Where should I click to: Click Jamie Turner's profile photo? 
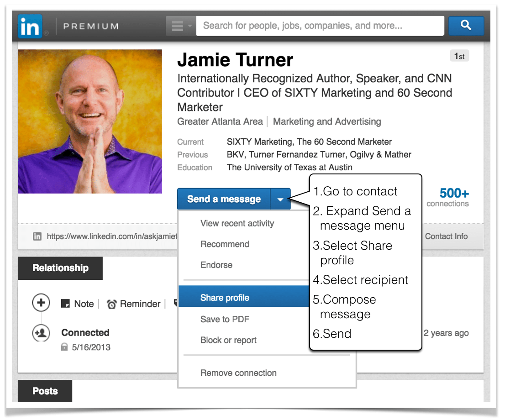click(90, 121)
